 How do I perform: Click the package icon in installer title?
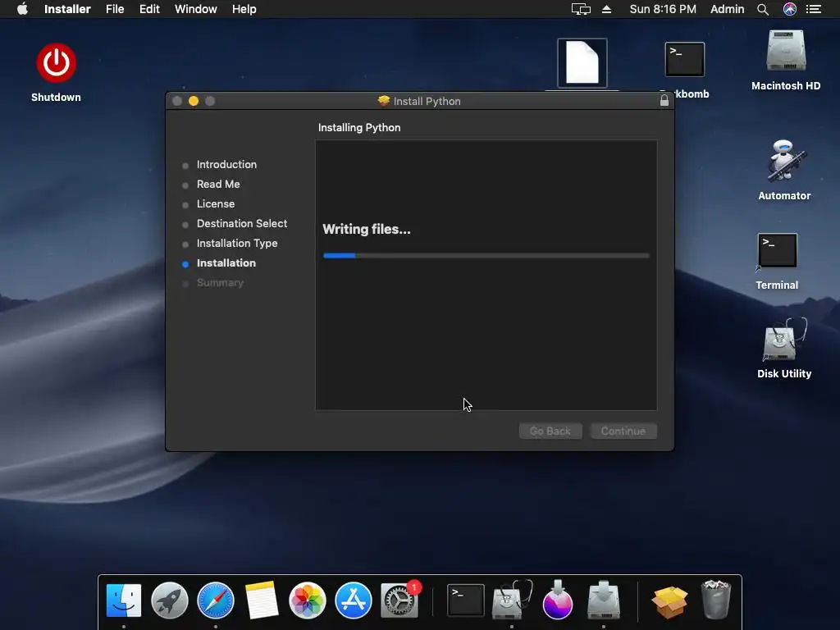384,101
